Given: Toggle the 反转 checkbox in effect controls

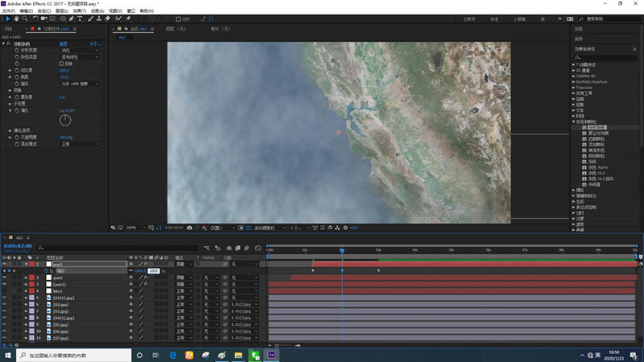Looking at the screenshot, I should coord(63,64).
